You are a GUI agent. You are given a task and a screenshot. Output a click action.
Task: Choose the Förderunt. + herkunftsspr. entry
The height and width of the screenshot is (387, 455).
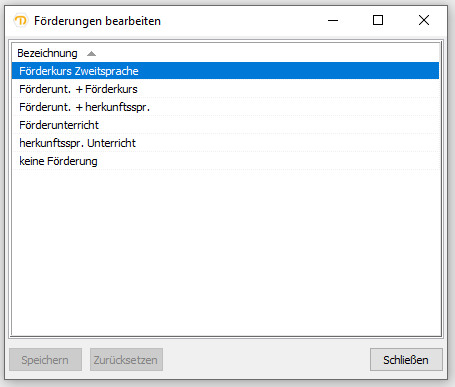(225, 107)
